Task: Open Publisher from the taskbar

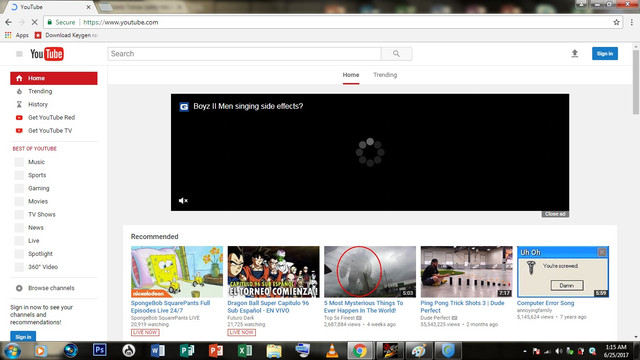Action: pos(187,350)
